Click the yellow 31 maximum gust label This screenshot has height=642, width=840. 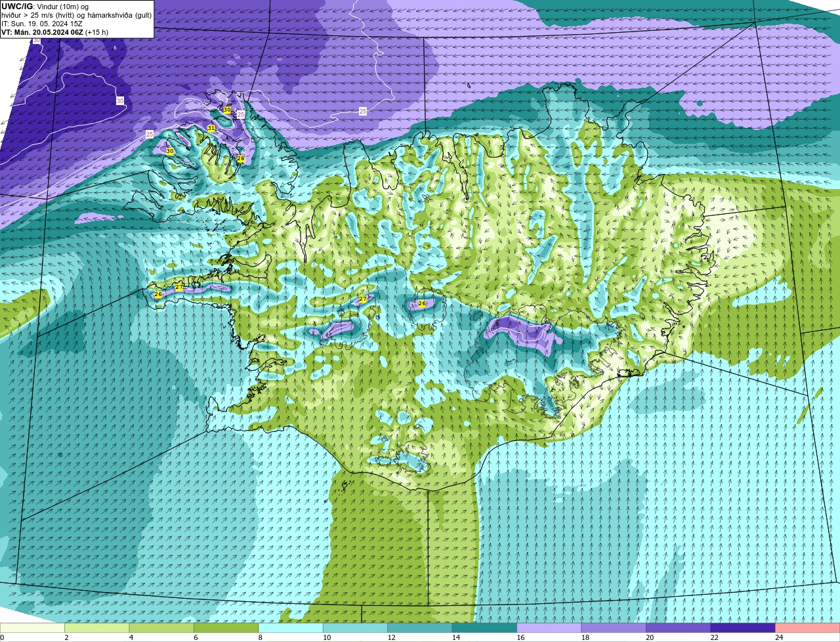coord(211,128)
